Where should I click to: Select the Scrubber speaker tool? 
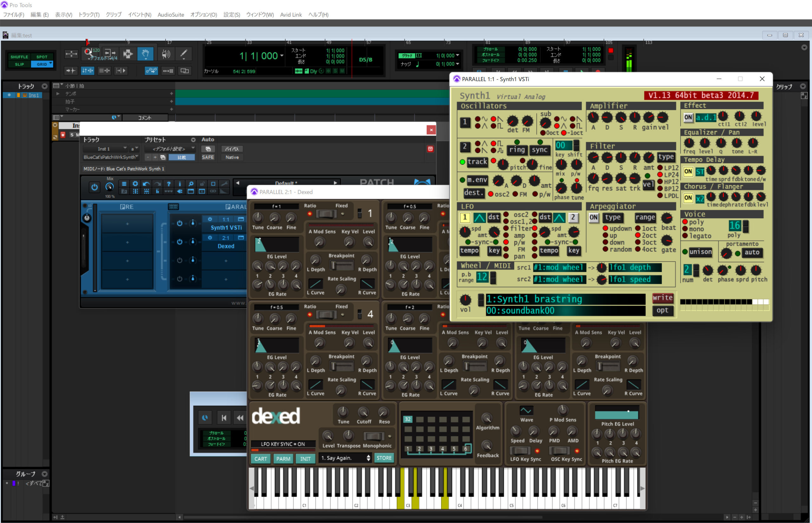tap(166, 54)
